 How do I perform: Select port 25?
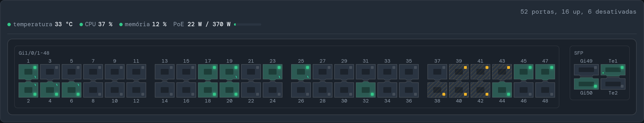pyautogui.click(x=301, y=72)
